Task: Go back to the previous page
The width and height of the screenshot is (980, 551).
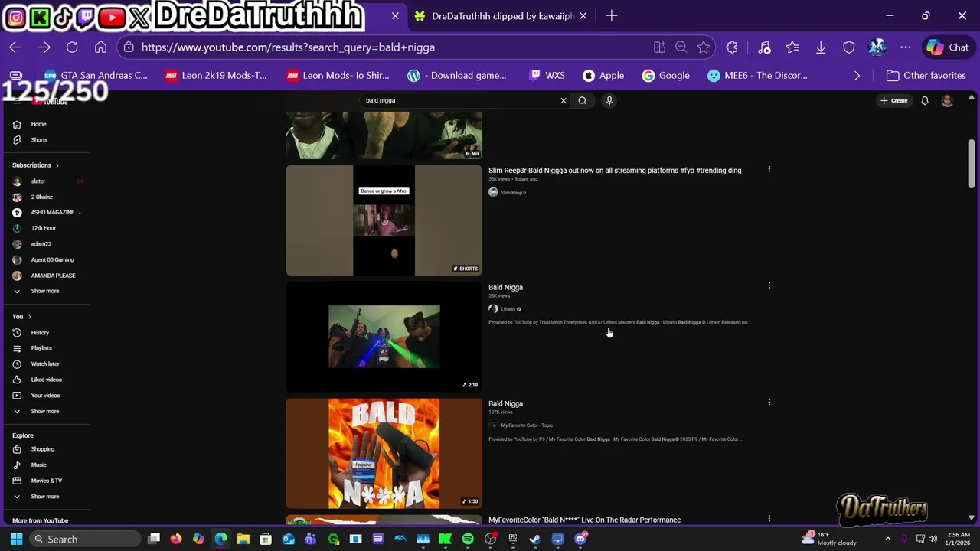Action: click(15, 47)
